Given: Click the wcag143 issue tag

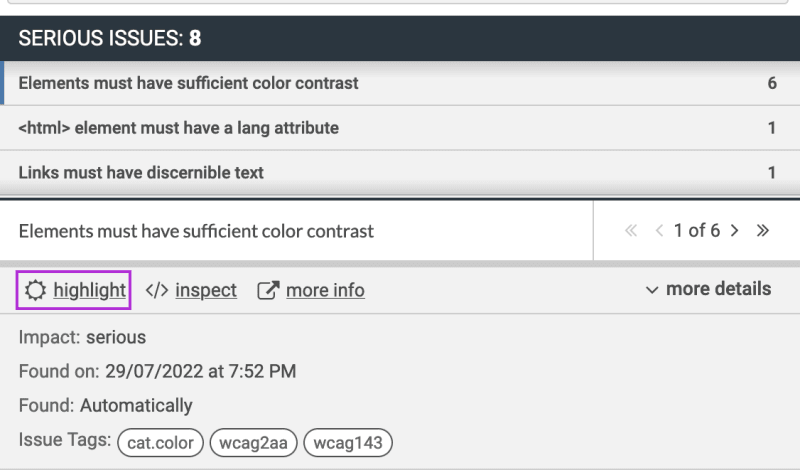Looking at the screenshot, I should click(348, 442).
